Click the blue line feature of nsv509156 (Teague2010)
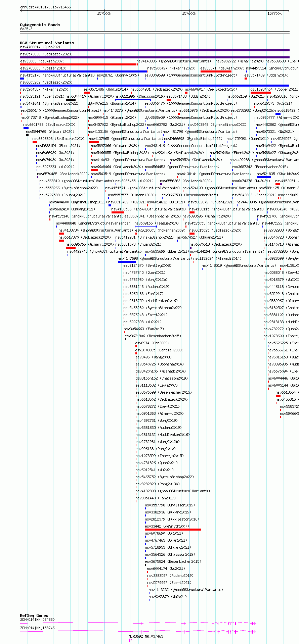This screenshot has height=644, width=299. pos(146,227)
